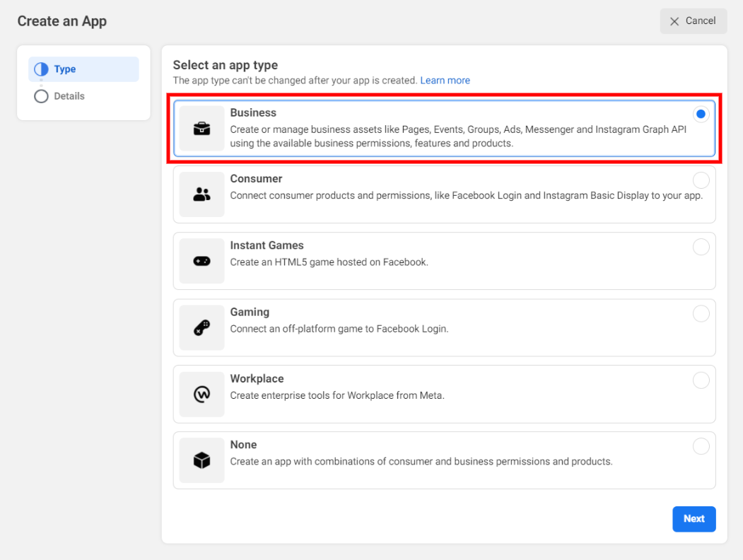This screenshot has height=560, width=743.
Task: Select the Instant Games radio button
Action: pyautogui.click(x=701, y=247)
